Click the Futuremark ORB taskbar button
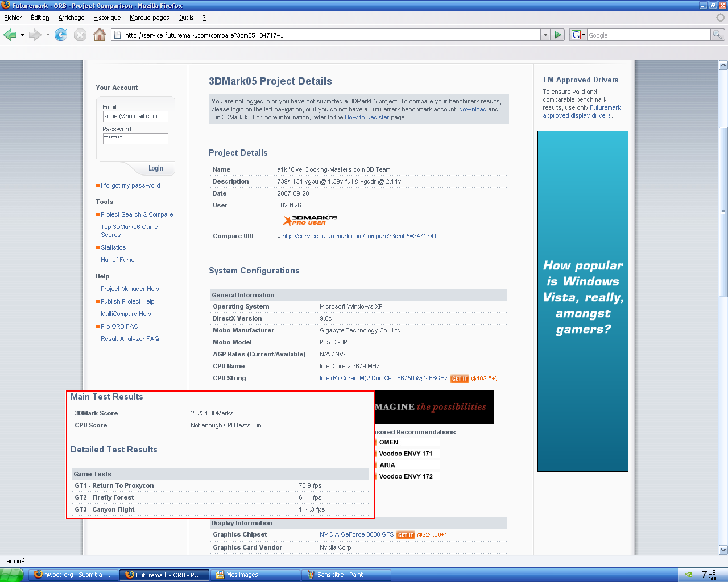The width and height of the screenshot is (728, 582). [x=164, y=575]
